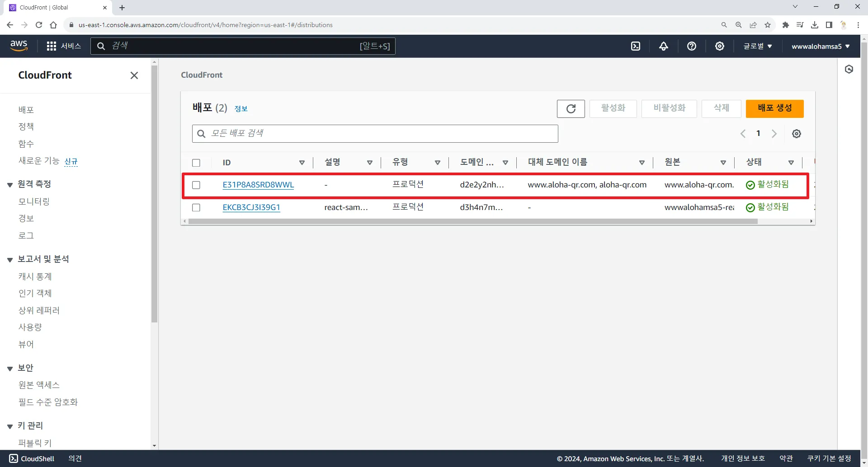Share this page from the address bar

click(753, 25)
